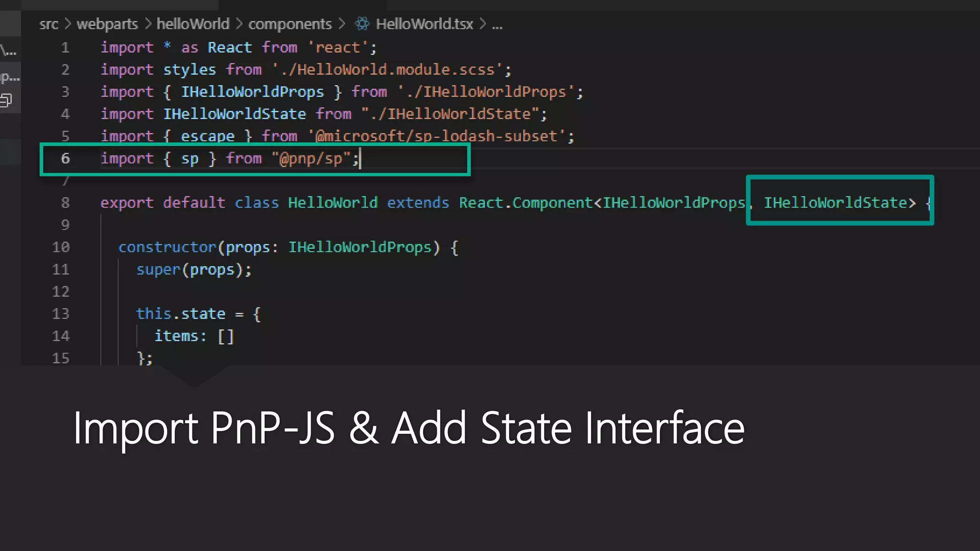This screenshot has width=980, height=551.
Task: Click the slide title 'Import PnP-JS & Add State Interface'
Action: point(409,429)
